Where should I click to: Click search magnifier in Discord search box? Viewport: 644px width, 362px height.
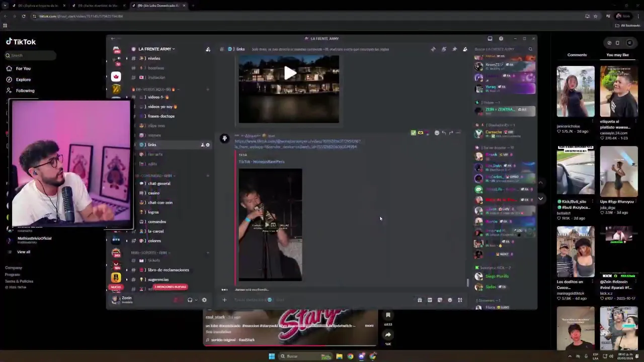(530, 49)
